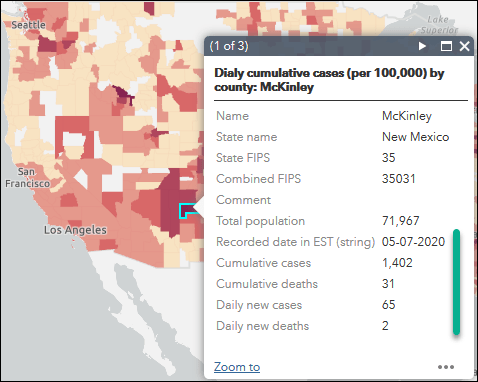Viewport: 478px width, 382px height.
Task: Click the highlighted McKinley county on map
Action: (x=188, y=210)
